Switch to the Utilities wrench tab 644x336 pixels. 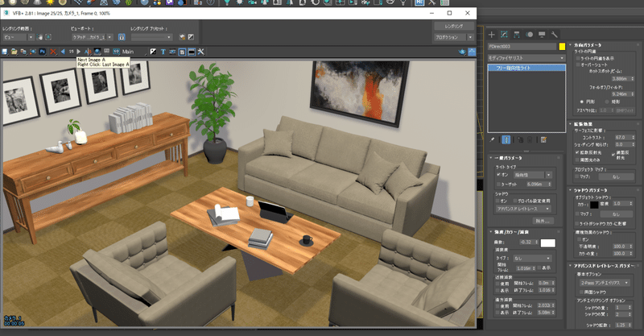point(554,35)
